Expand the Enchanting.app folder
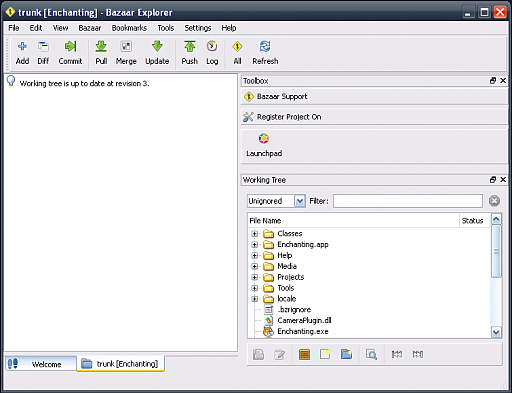The image size is (512, 393). (x=255, y=245)
